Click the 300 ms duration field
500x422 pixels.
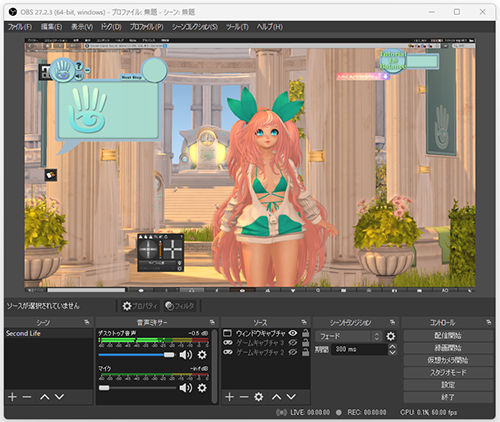tap(359, 349)
